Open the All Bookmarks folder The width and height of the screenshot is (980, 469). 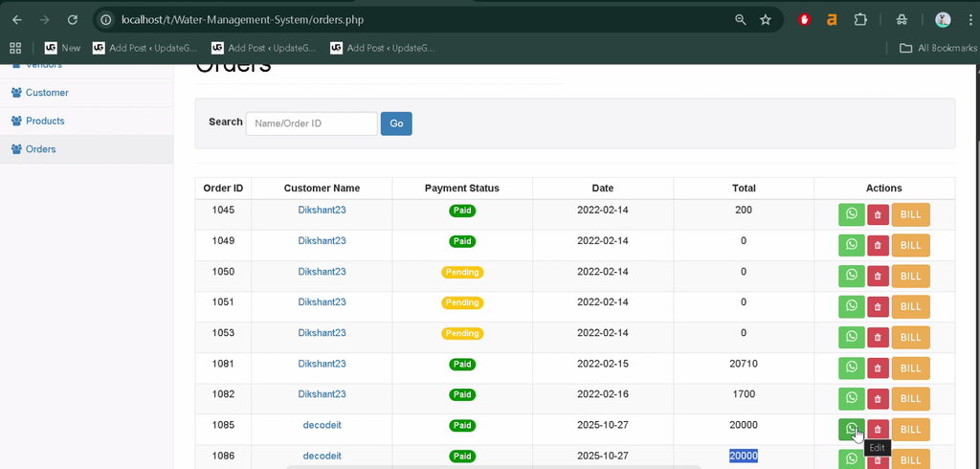pos(938,48)
